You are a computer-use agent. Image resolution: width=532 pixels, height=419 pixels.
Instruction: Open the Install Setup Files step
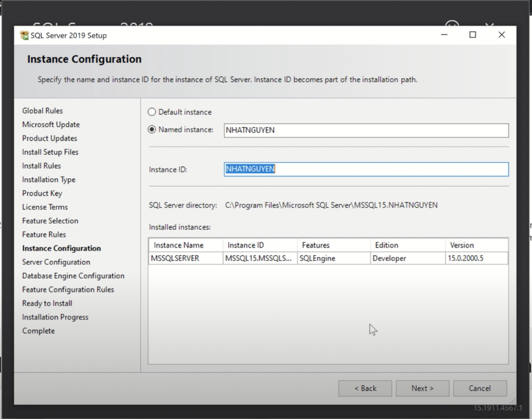point(50,152)
